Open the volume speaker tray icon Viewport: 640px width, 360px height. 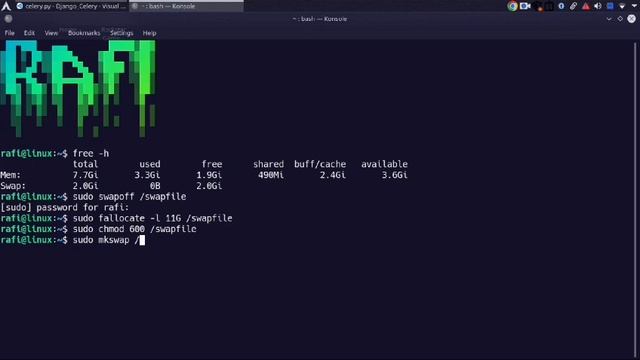(x=598, y=6)
